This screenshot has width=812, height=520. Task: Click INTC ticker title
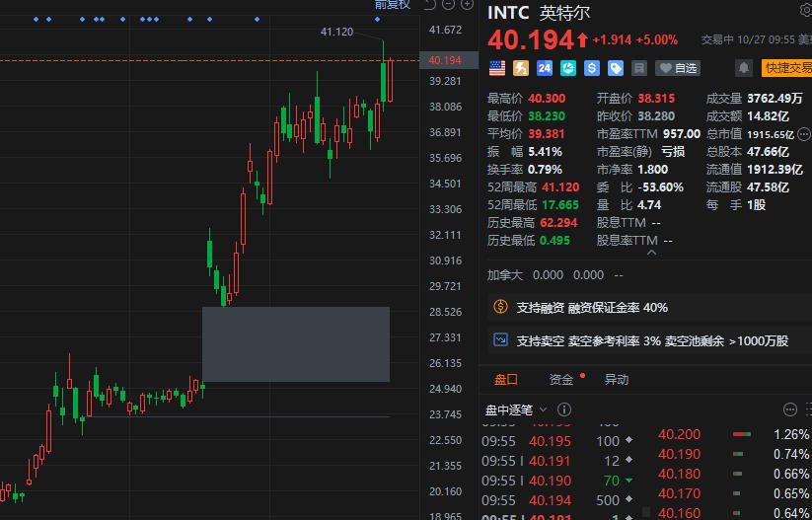(508, 13)
